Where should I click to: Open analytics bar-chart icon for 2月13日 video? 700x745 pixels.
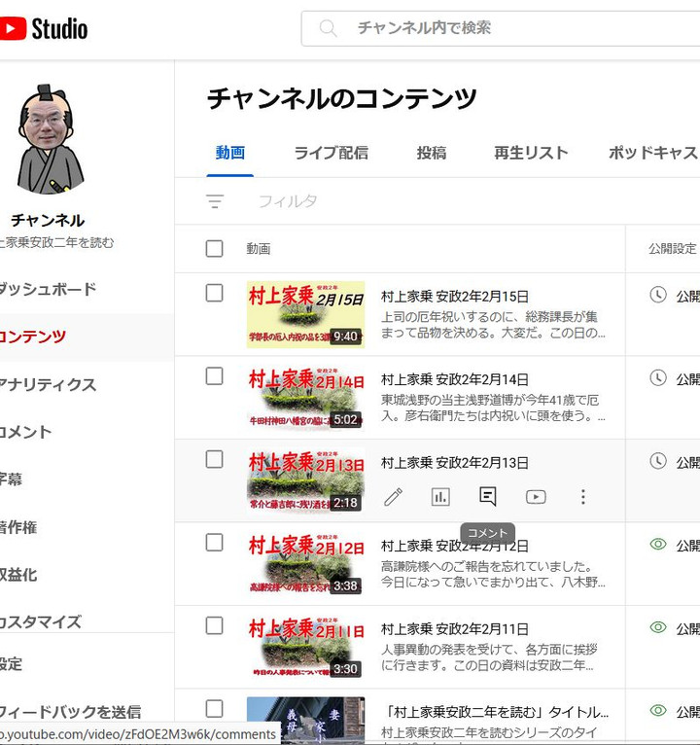click(x=440, y=497)
